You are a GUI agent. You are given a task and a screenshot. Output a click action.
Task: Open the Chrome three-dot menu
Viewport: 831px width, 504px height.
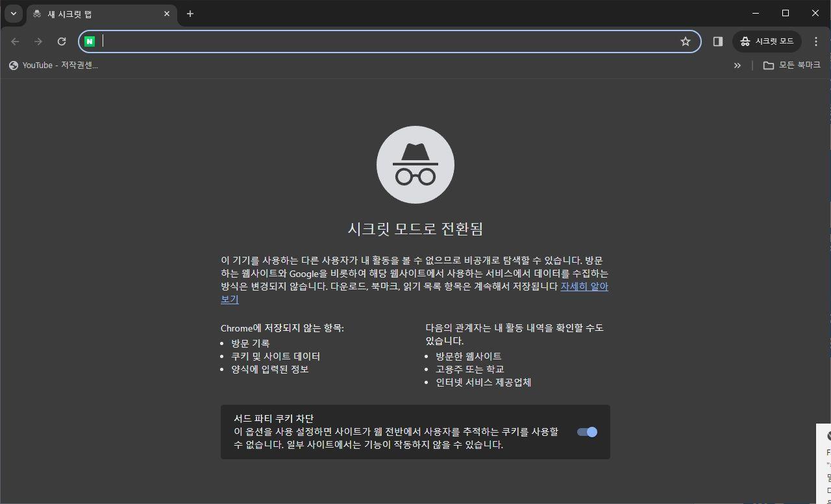pyautogui.click(x=816, y=42)
